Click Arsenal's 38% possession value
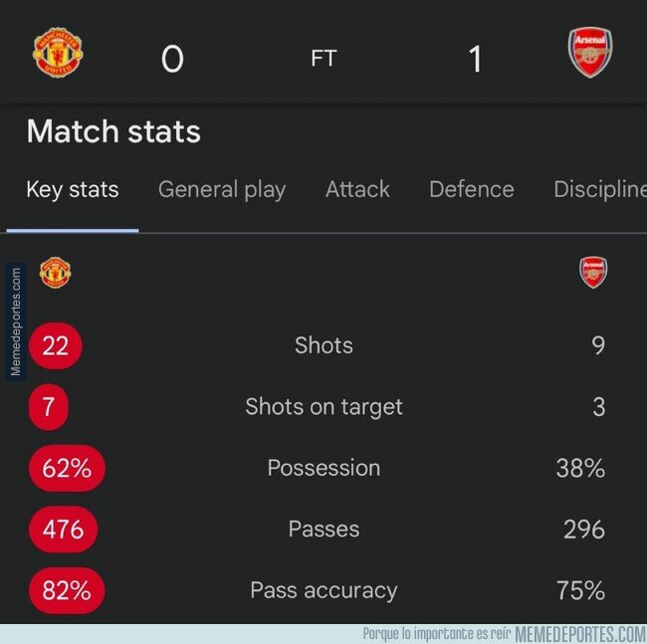The height and width of the screenshot is (644, 647). coord(580,468)
